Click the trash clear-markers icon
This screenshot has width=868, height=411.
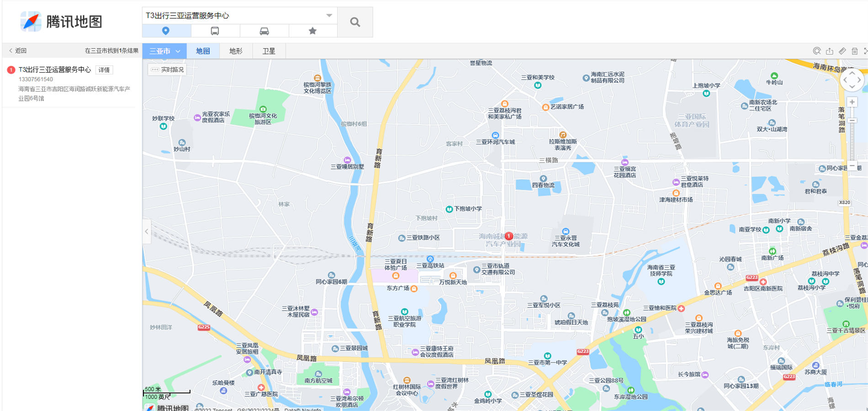click(x=855, y=51)
